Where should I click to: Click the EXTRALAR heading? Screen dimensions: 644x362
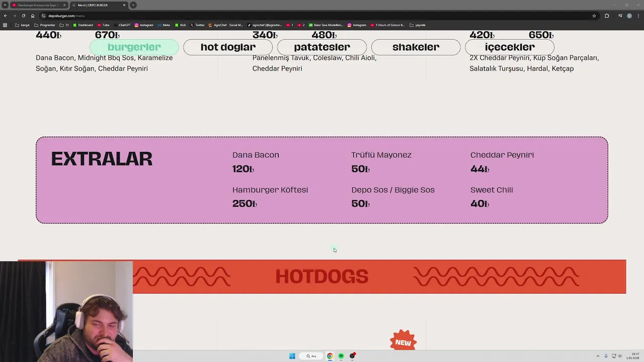(102, 159)
